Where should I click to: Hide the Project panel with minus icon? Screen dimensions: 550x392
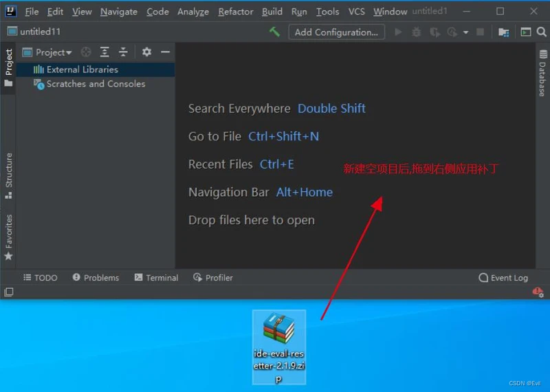pyautogui.click(x=165, y=52)
